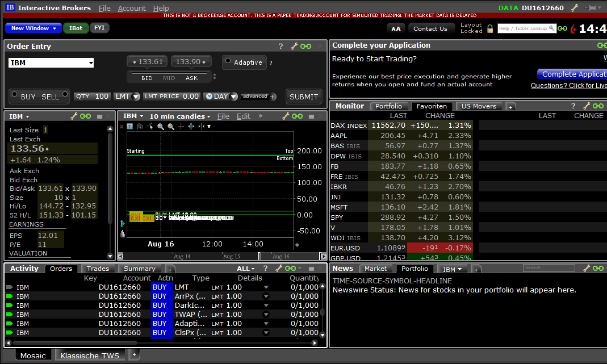This screenshot has width=607, height=364.
Task: Open Order Entry help question mark
Action: point(281,46)
